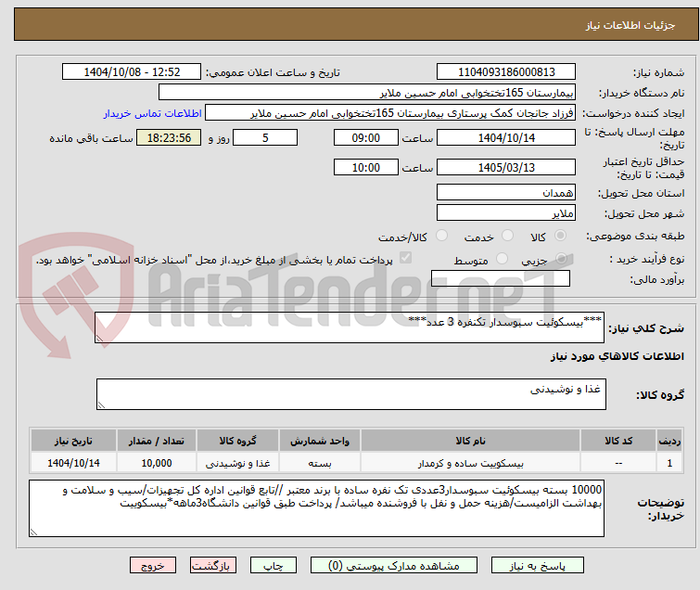Click the deadline time 09:00 field
The height and width of the screenshot is (590, 700).
click(x=366, y=137)
